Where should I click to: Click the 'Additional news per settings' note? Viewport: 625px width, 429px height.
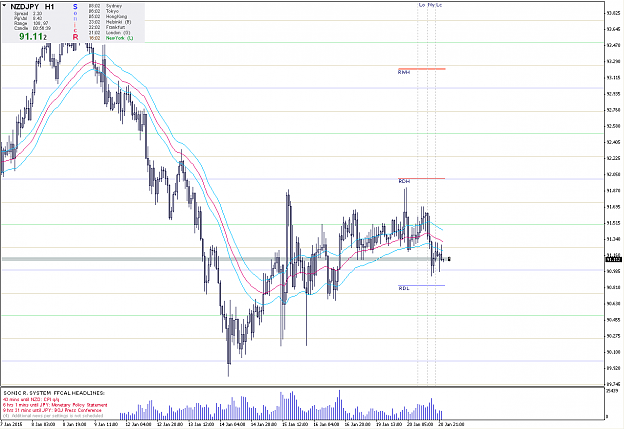(x=53, y=415)
